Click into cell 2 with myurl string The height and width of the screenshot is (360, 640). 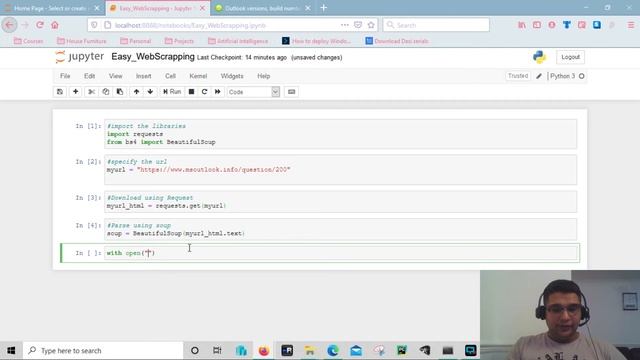click(x=340, y=170)
